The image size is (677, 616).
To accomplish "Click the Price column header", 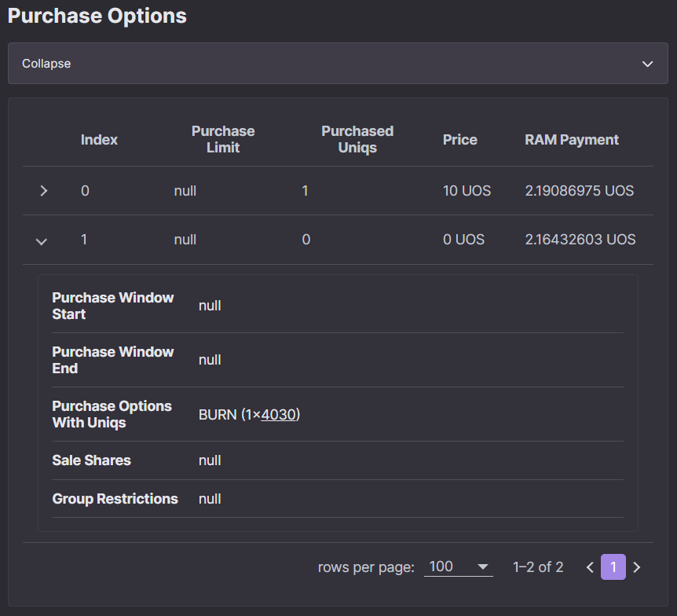I will click(459, 140).
